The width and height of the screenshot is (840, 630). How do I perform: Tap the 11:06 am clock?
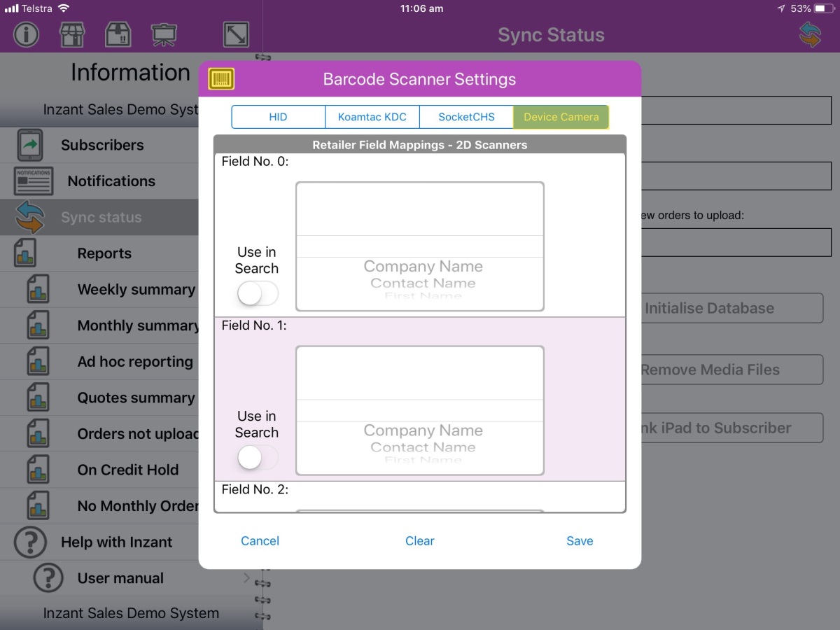[x=421, y=8]
